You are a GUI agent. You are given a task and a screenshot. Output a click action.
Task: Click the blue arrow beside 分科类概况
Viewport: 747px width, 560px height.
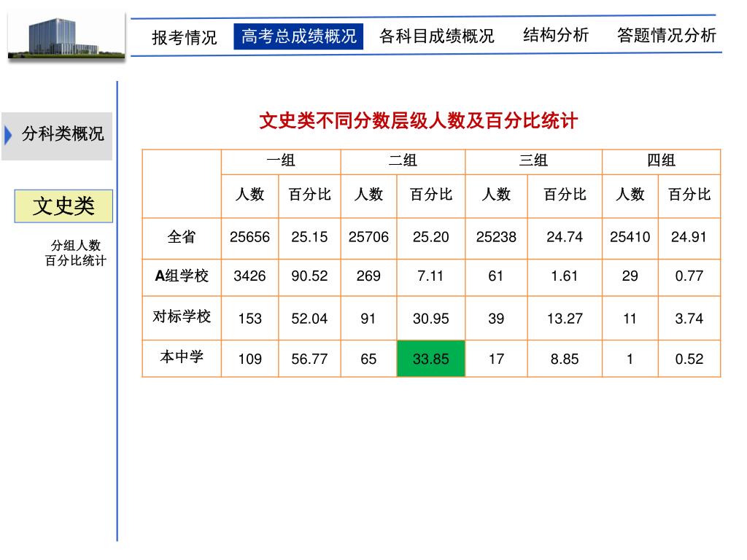pyautogui.click(x=8, y=135)
